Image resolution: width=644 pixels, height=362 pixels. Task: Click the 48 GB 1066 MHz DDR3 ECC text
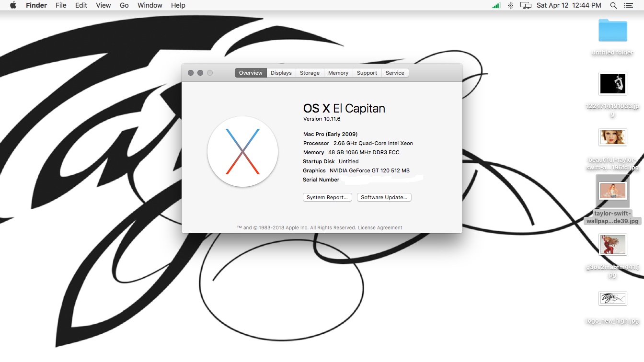point(364,152)
